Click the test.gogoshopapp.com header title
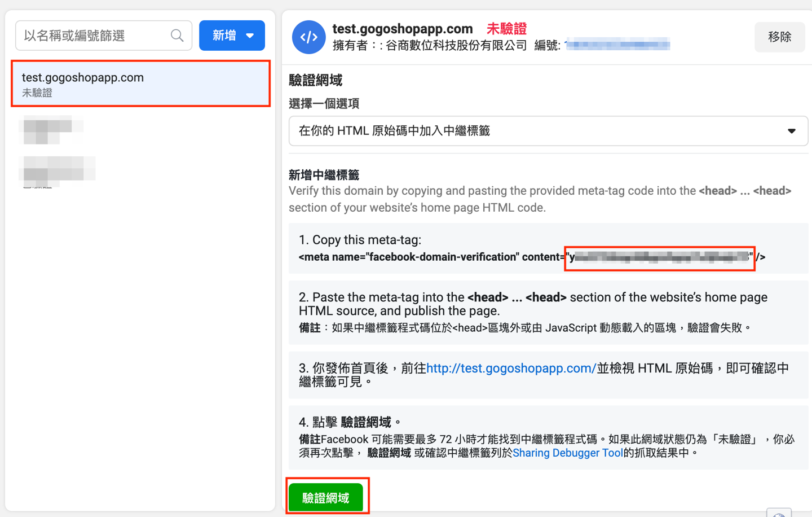 [403, 29]
